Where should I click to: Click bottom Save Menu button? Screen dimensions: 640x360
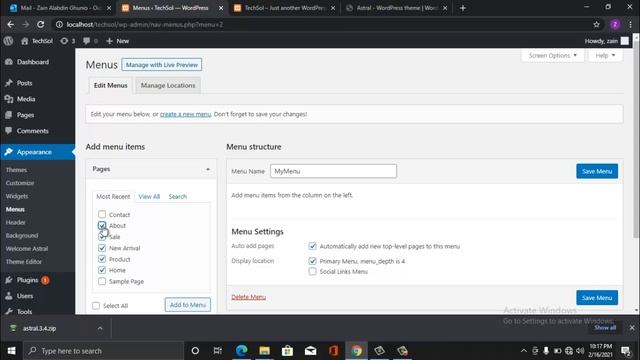pos(597,298)
